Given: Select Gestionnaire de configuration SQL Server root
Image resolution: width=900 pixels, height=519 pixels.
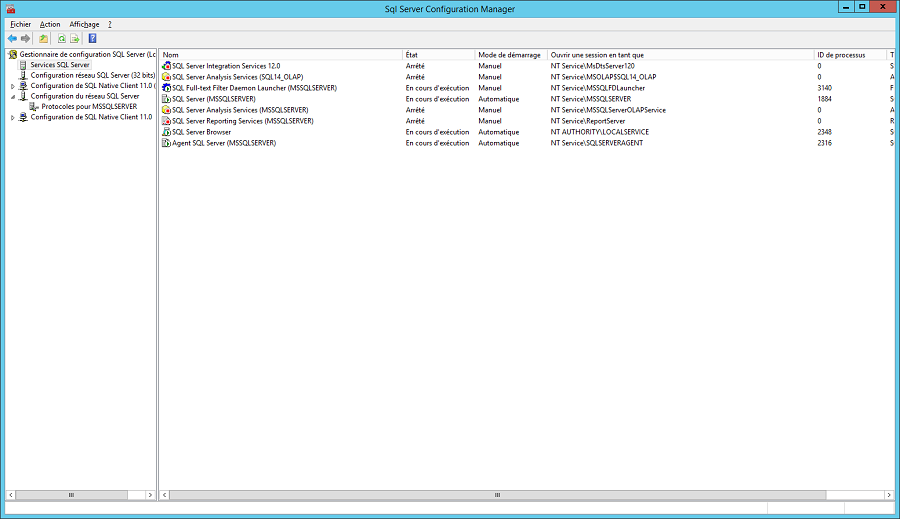Looking at the screenshot, I should [87, 55].
